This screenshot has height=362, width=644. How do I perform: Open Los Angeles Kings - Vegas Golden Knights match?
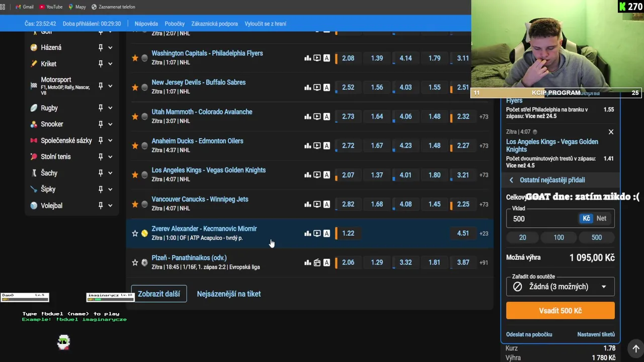208,170
